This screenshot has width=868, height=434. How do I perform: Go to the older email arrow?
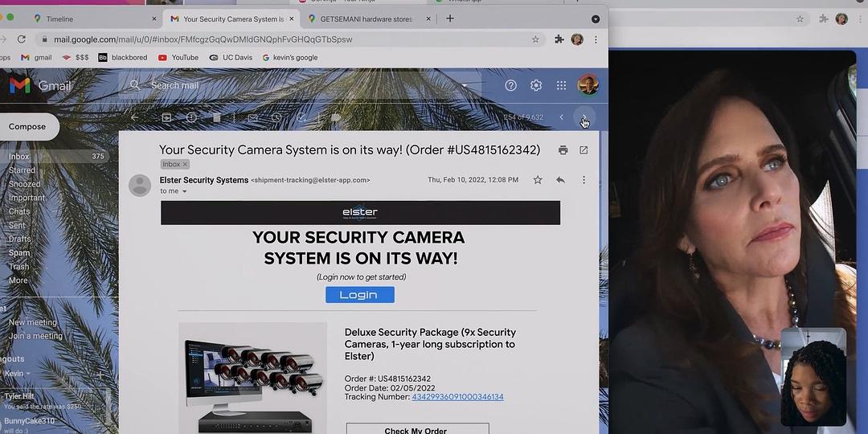[584, 117]
